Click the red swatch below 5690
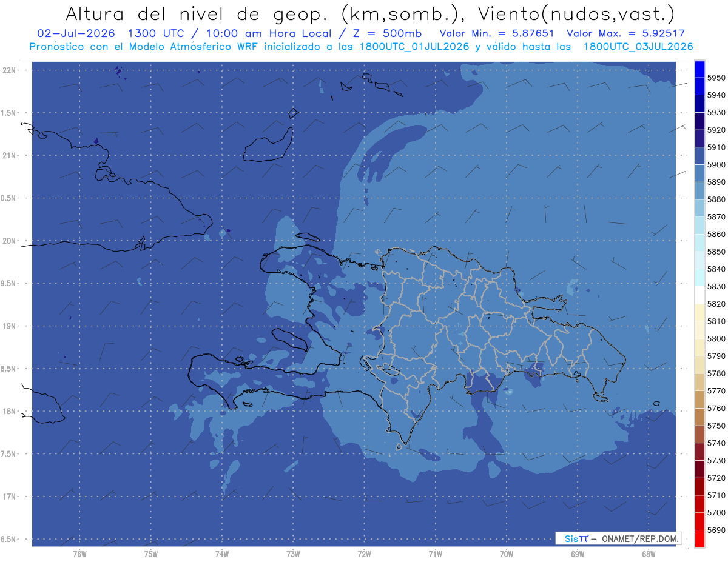The width and height of the screenshot is (728, 562). pyautogui.click(x=699, y=539)
